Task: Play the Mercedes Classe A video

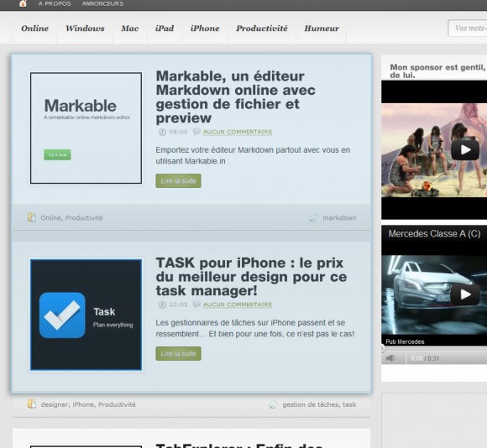Action: [465, 294]
